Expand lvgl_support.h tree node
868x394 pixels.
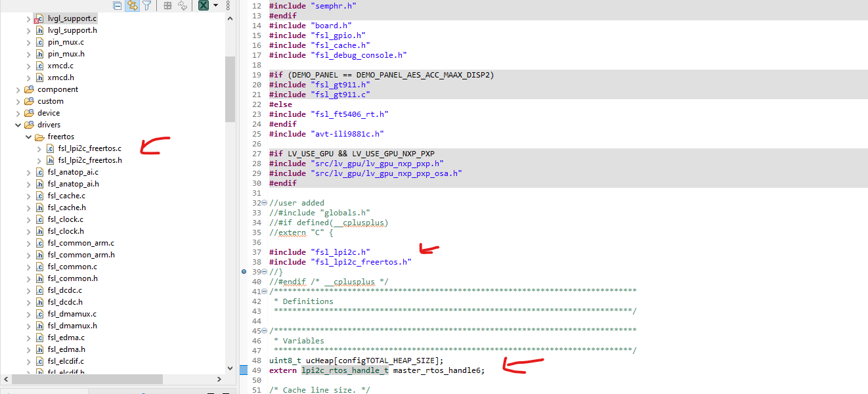(28, 30)
